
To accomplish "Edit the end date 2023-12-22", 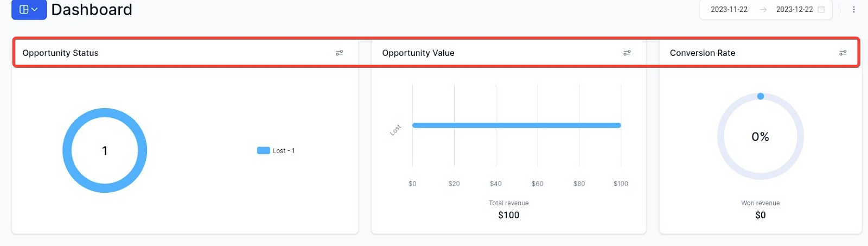I will click(x=794, y=9).
